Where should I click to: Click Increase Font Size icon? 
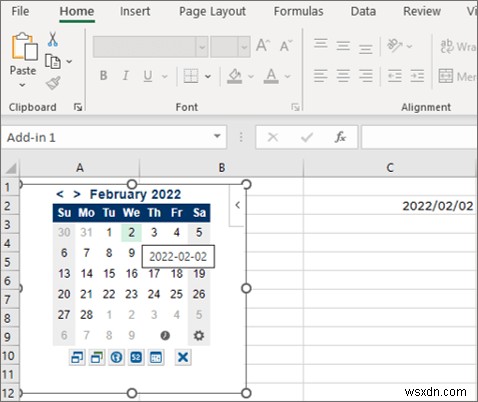pos(263,45)
